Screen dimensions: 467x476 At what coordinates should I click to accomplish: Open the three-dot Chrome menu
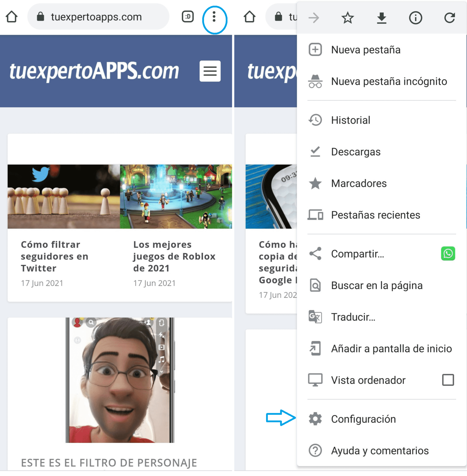tap(214, 17)
